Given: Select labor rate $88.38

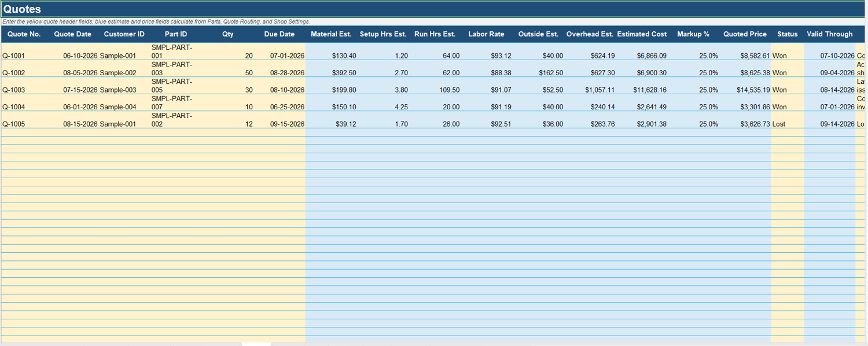Looking at the screenshot, I should [x=501, y=73].
